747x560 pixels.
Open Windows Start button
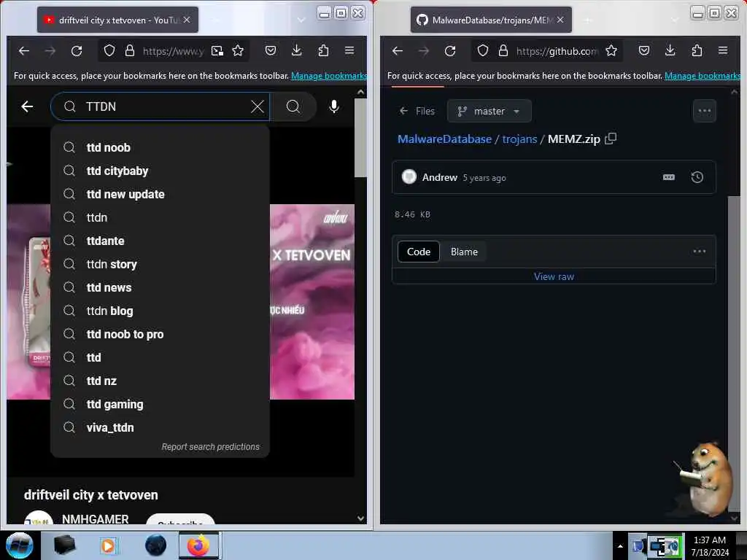pos(19,545)
